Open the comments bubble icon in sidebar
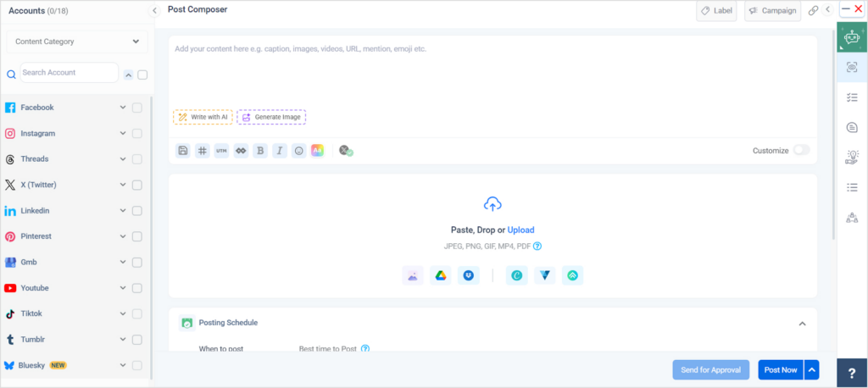The height and width of the screenshot is (388, 868). point(852,128)
